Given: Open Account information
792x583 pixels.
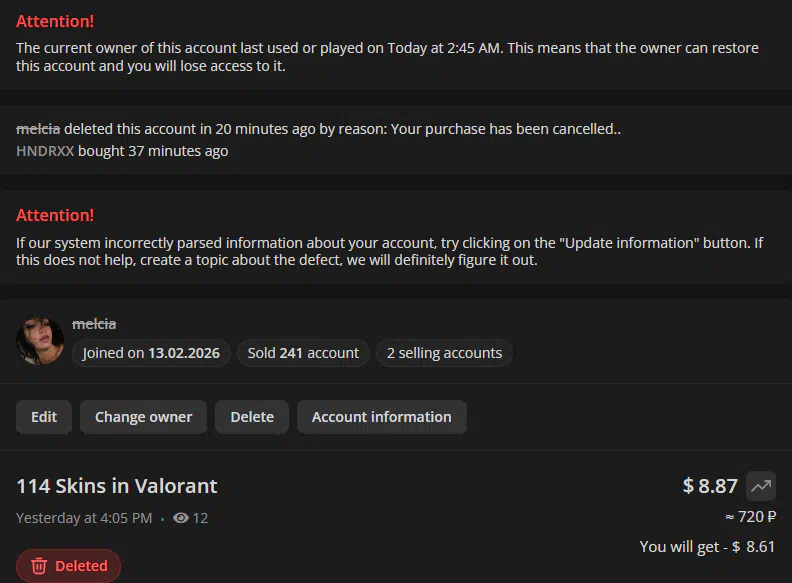Looking at the screenshot, I should click(381, 417).
